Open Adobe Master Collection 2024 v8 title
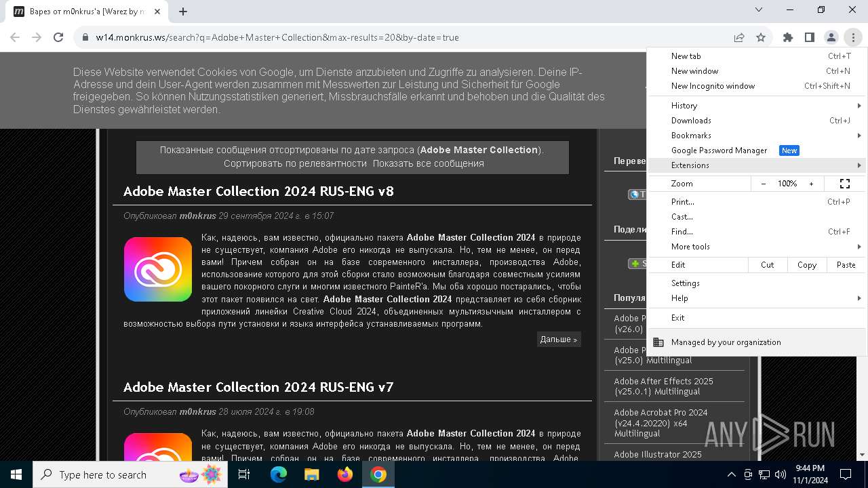 [x=258, y=191]
